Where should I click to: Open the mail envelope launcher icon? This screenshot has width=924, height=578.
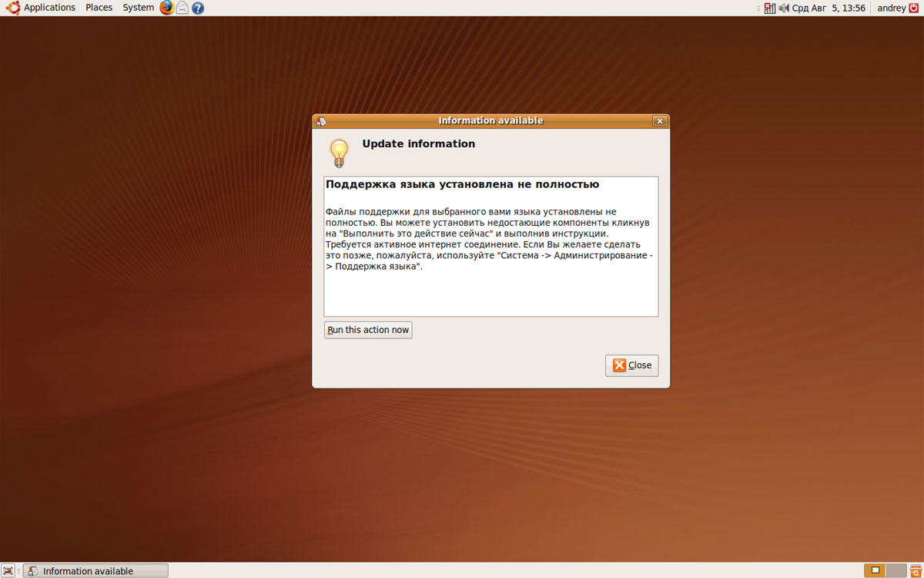click(182, 8)
